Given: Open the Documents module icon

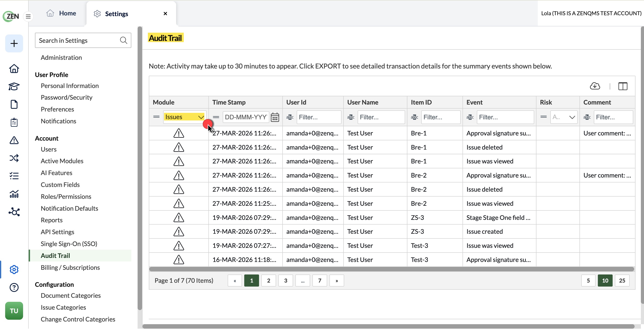Looking at the screenshot, I should [14, 104].
